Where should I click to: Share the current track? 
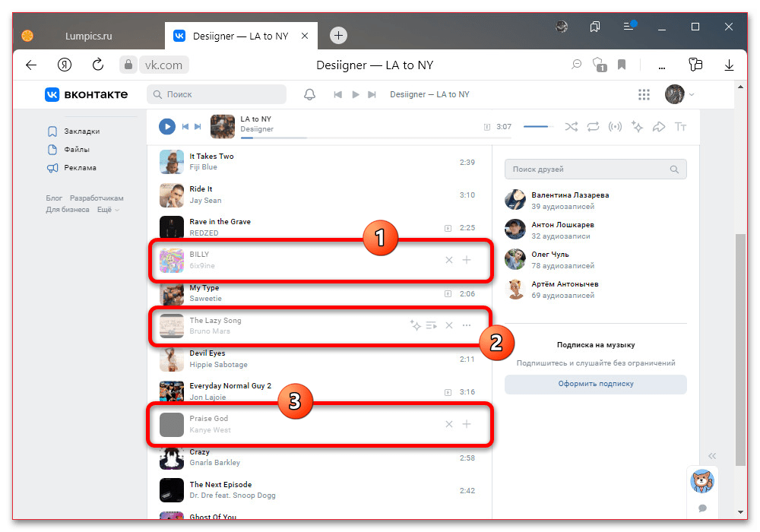click(x=659, y=127)
